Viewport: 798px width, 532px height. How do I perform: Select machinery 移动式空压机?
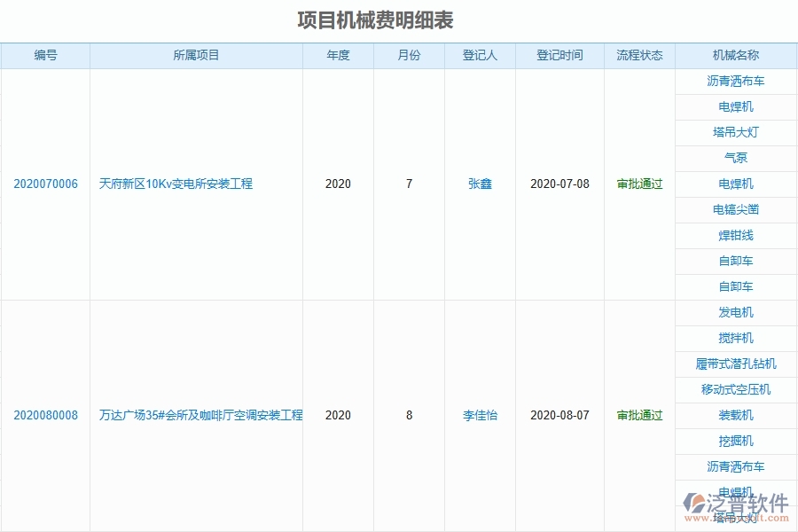pos(733,389)
